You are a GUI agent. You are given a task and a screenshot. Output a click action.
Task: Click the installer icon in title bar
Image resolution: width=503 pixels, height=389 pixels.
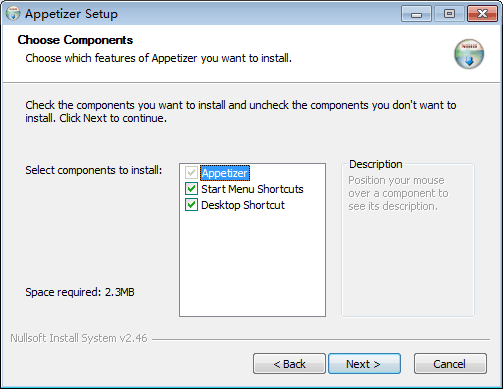coord(13,13)
